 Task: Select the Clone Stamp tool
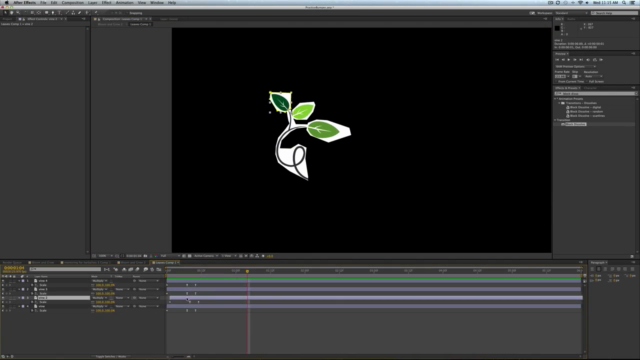[73, 13]
